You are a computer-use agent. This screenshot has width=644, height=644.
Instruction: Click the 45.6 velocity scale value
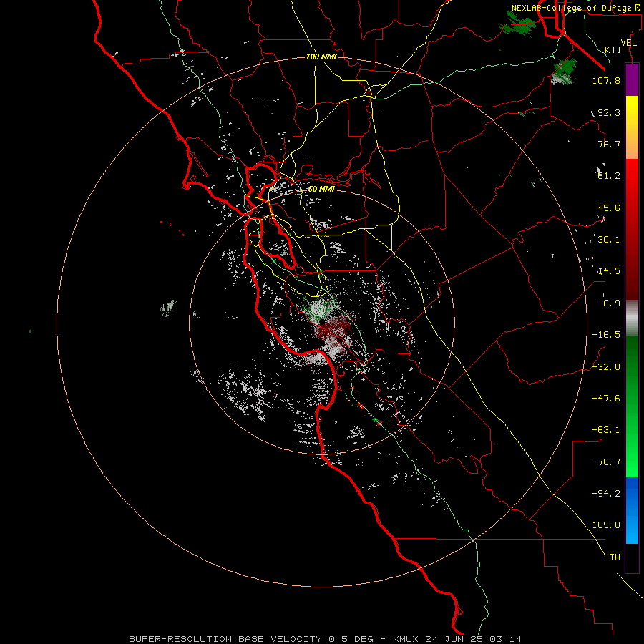tap(609, 208)
